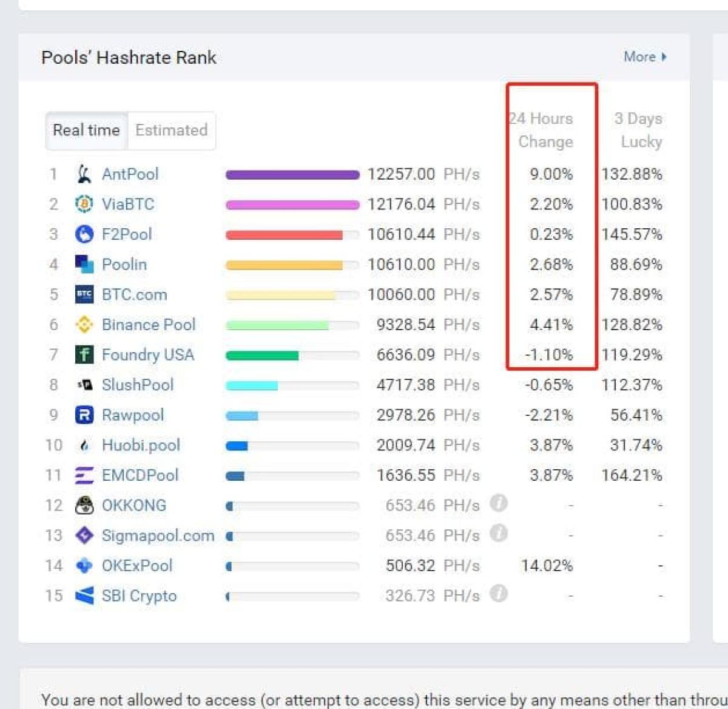Click the purple AntPool hashrate bar
728x709 pixels.
coord(292,175)
